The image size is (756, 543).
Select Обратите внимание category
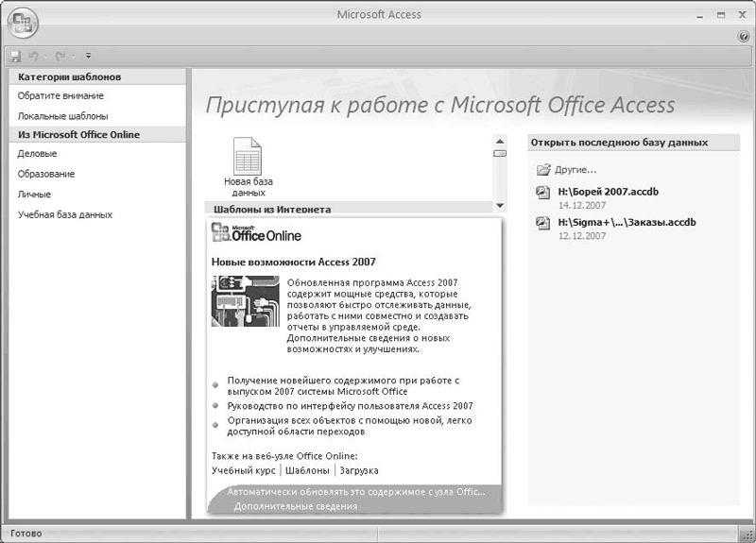(60, 95)
